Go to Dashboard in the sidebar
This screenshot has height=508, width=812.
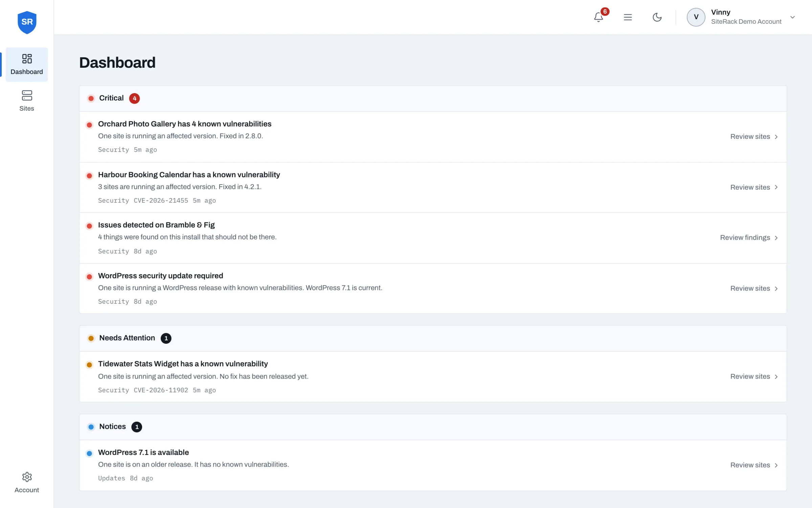[27, 64]
